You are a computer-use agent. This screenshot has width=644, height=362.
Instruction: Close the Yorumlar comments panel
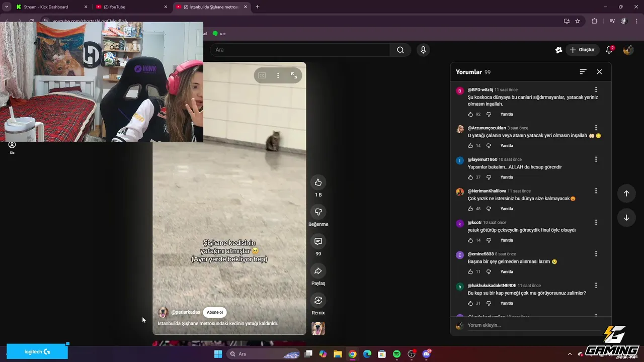(x=599, y=72)
